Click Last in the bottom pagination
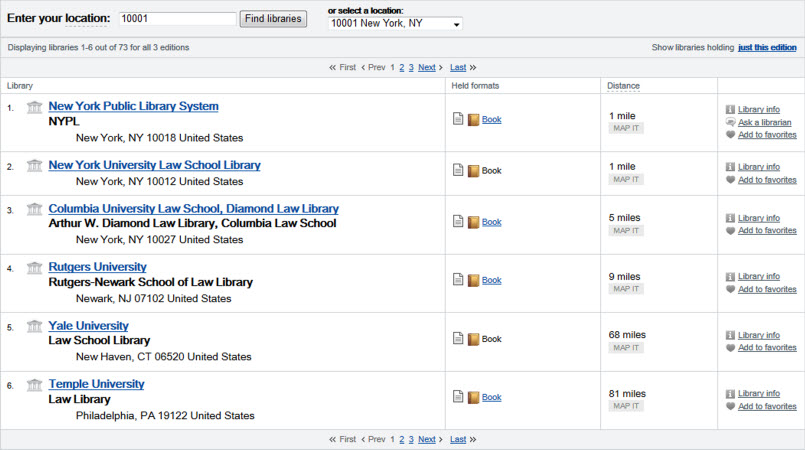This screenshot has height=450, width=805. tap(458, 439)
